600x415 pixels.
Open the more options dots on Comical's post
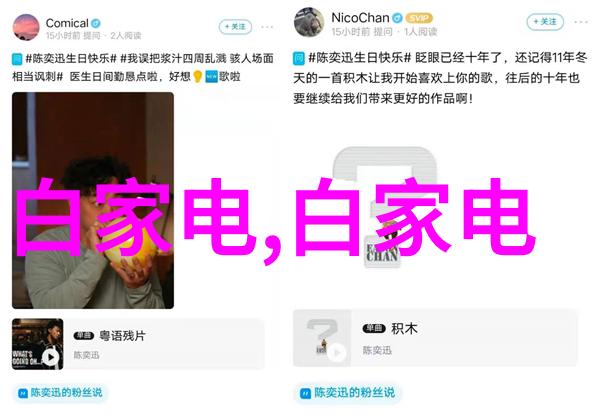267,27
